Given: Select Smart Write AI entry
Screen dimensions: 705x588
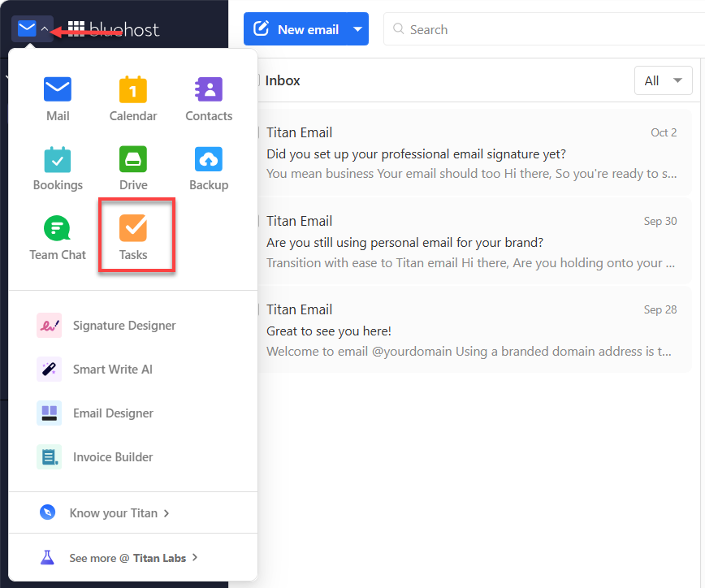Looking at the screenshot, I should tap(132, 369).
